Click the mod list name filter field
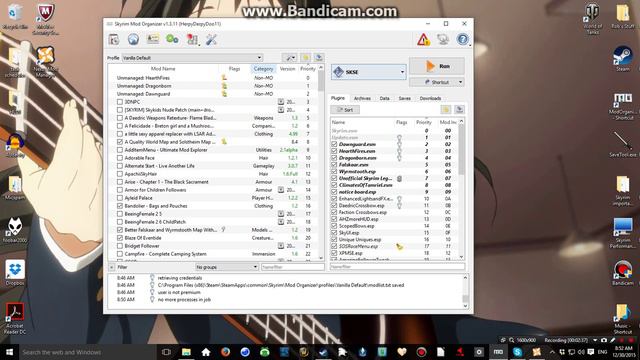The width and height of the screenshot is (640, 360). pyautogui.click(x=292, y=267)
